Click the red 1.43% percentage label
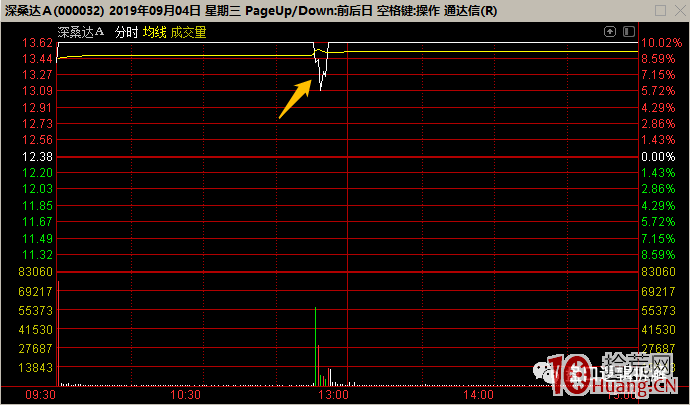This screenshot has height=405, width=690. pyautogui.click(x=658, y=140)
